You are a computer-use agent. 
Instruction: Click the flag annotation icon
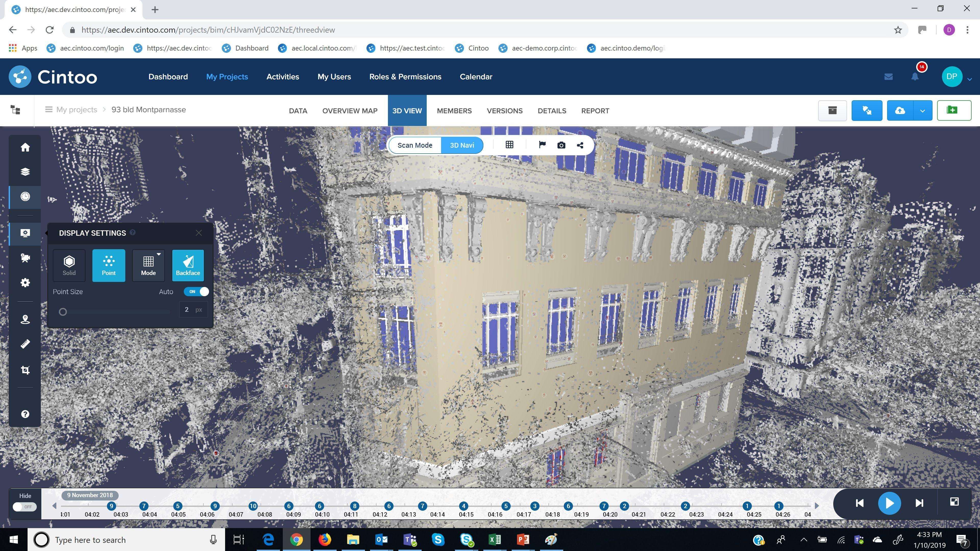542,145
